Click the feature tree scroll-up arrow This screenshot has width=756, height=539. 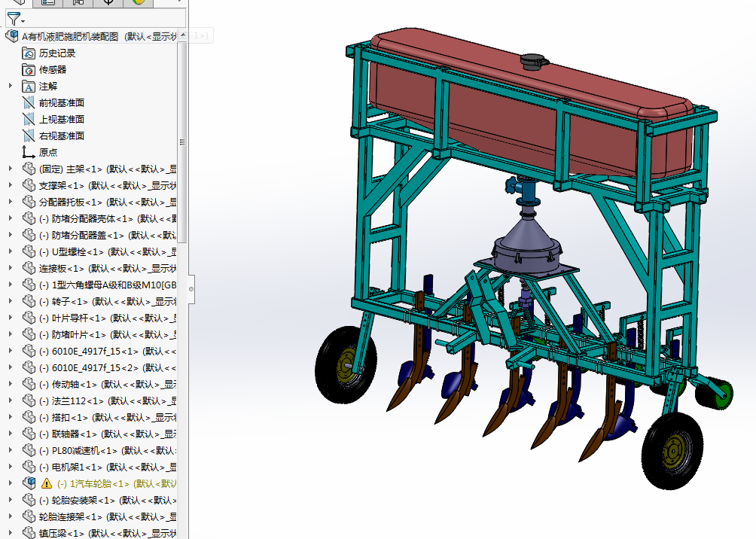click(x=182, y=35)
